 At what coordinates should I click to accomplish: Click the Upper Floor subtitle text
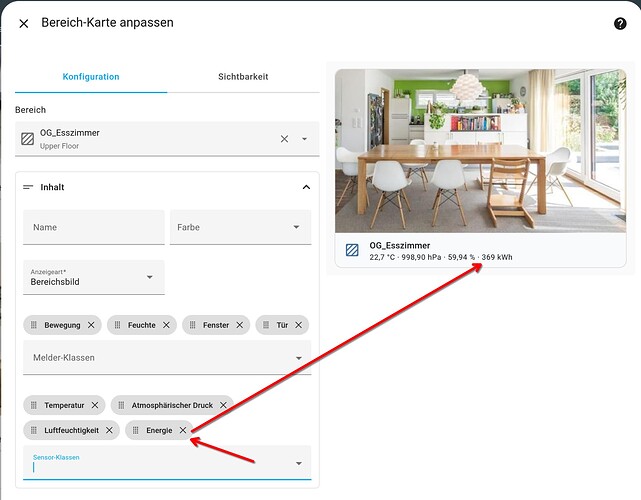click(59, 146)
